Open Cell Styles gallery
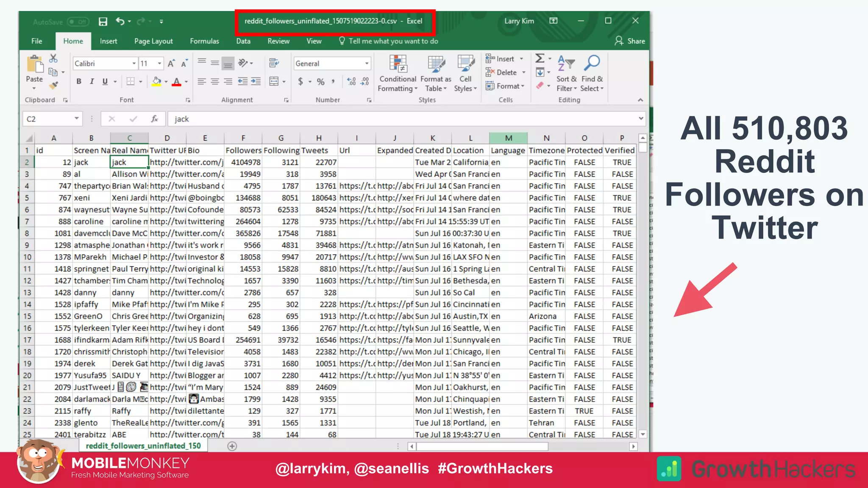The width and height of the screenshot is (868, 488). [465, 74]
